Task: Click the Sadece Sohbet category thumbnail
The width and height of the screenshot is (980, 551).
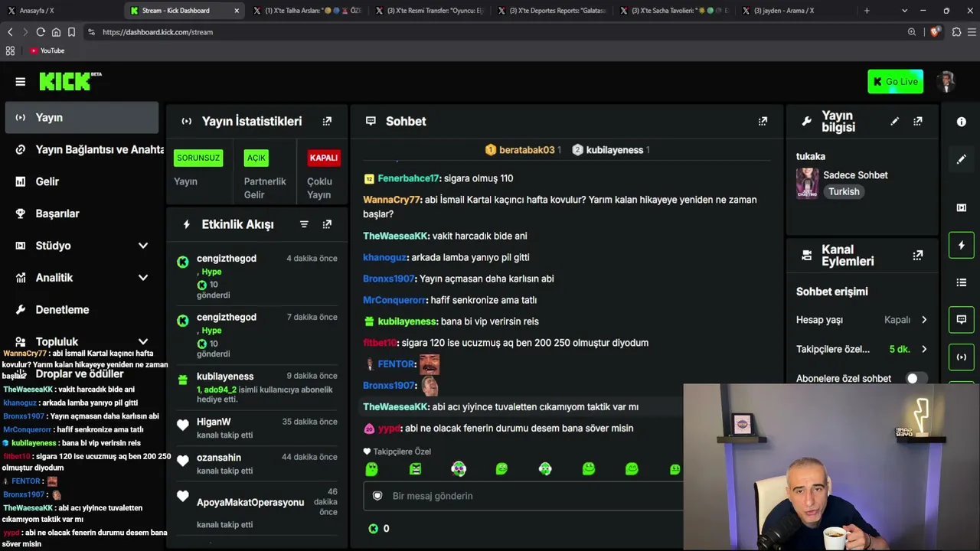Action: (807, 184)
